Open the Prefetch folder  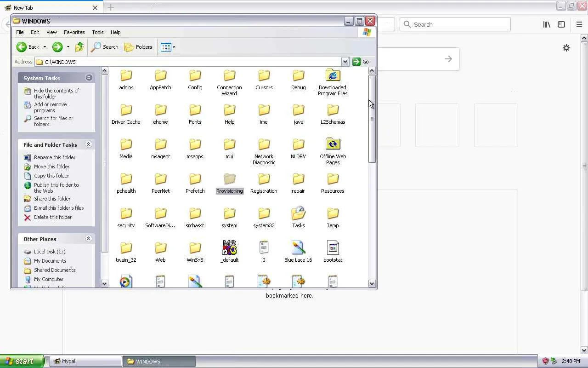point(195,183)
